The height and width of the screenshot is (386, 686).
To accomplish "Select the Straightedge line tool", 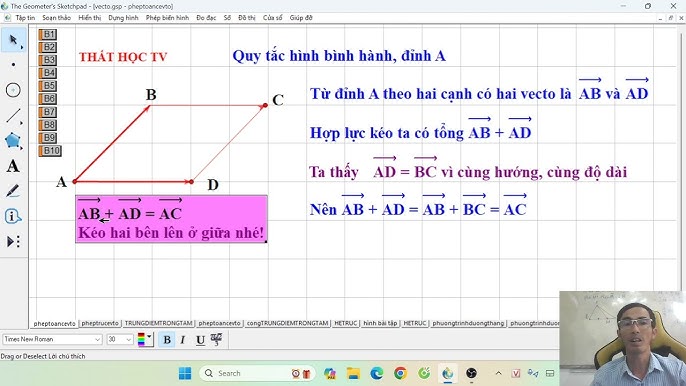I will pos(14,116).
